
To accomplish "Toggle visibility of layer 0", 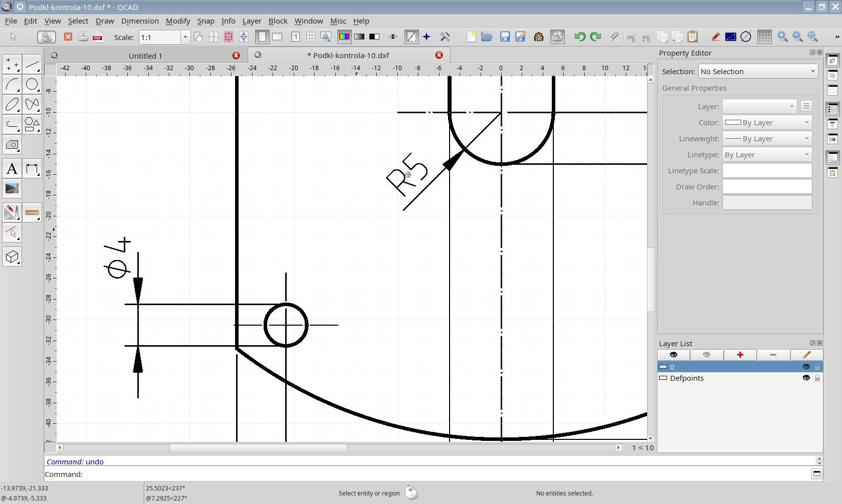I will [x=806, y=367].
